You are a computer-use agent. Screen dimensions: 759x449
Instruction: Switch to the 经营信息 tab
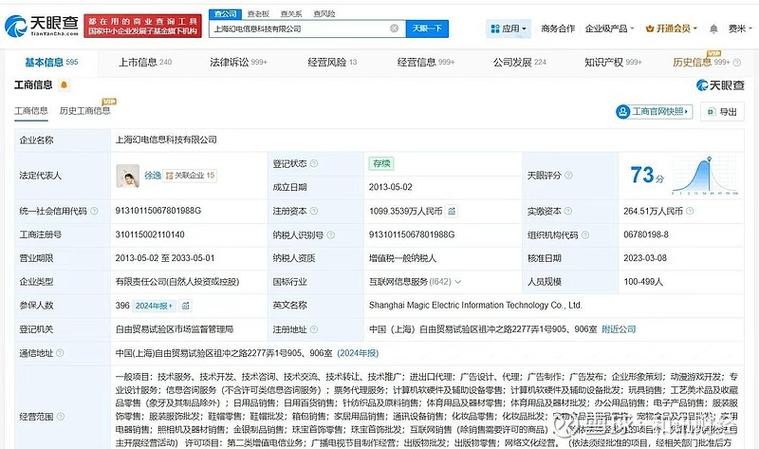[x=425, y=62]
